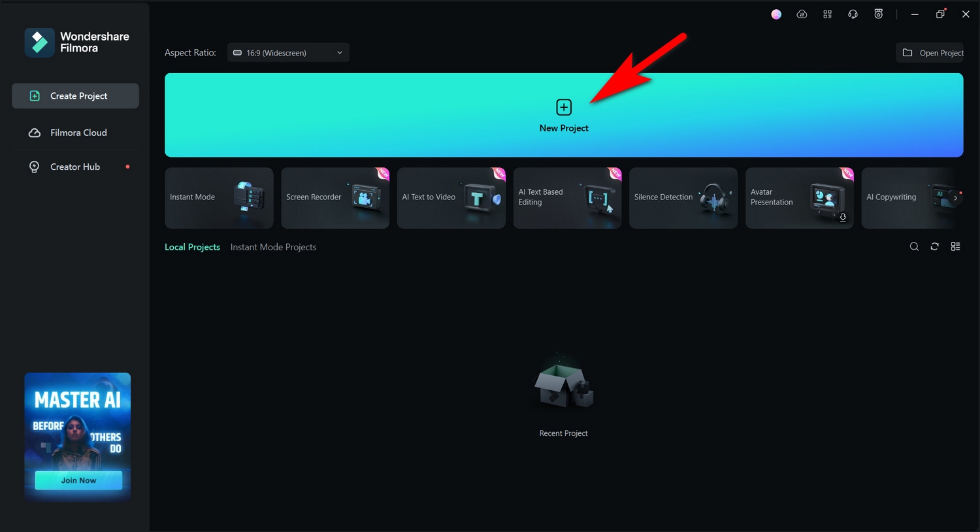Click the Creator Hub lightbulb icon
This screenshot has width=980, height=532.
(35, 167)
